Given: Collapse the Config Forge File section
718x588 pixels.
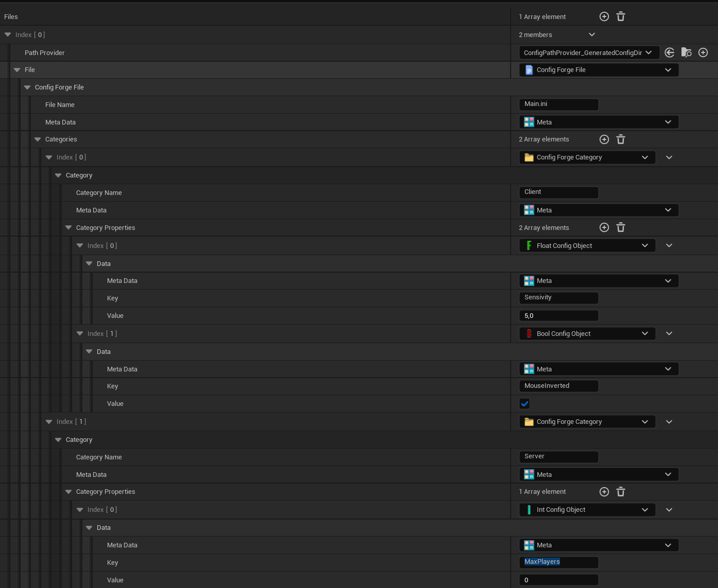Looking at the screenshot, I should [27, 87].
